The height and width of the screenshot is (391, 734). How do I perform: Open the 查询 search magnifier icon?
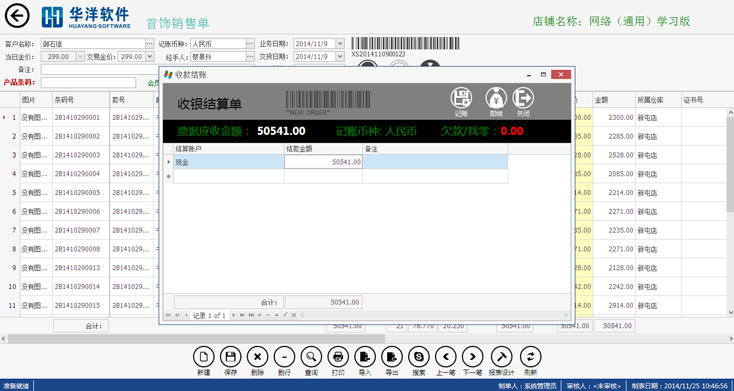(311, 357)
